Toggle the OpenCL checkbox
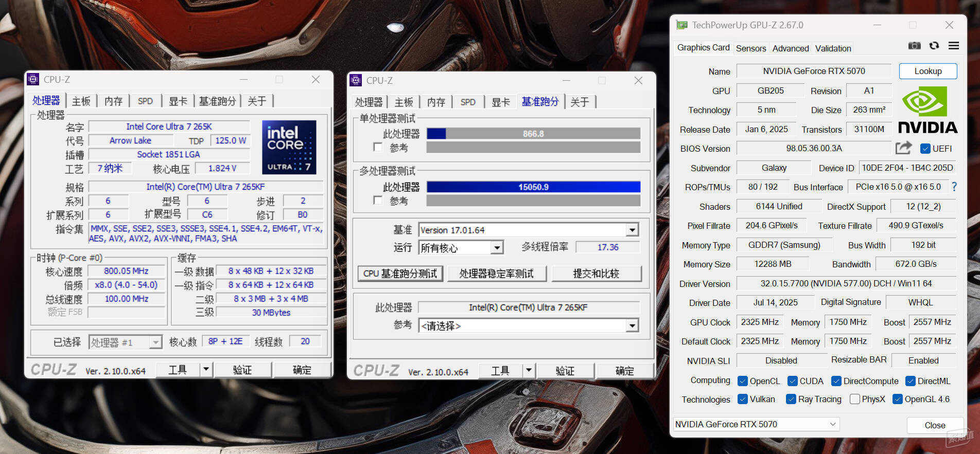Image resolution: width=980 pixels, height=454 pixels. [x=742, y=381]
